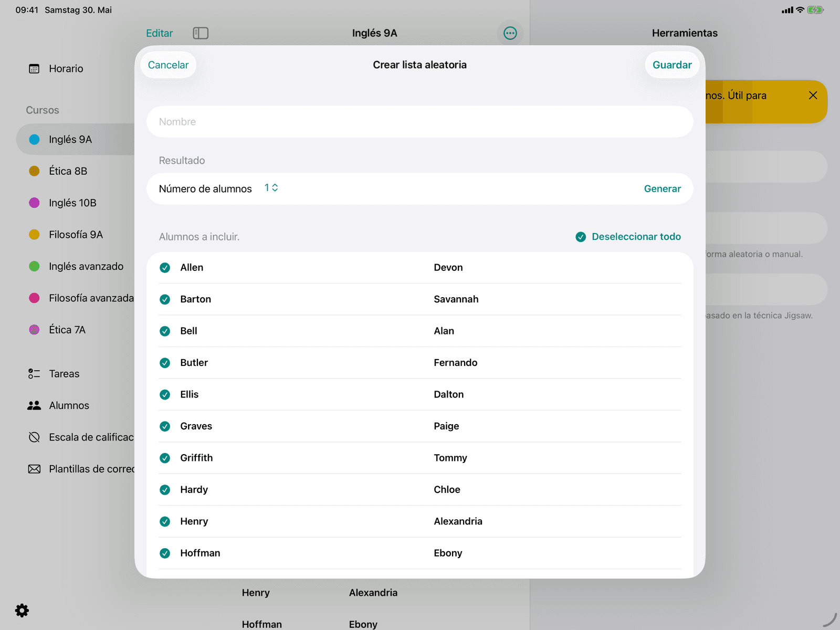
Task: Click the Deseleccionar todo check icon
Action: click(581, 237)
